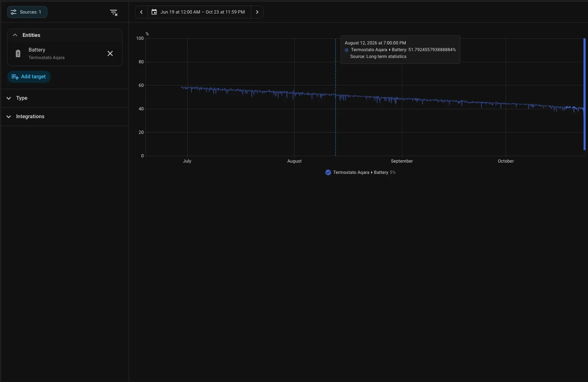Remove the Battery entity
Screen dimensions: 588x382
110,53
